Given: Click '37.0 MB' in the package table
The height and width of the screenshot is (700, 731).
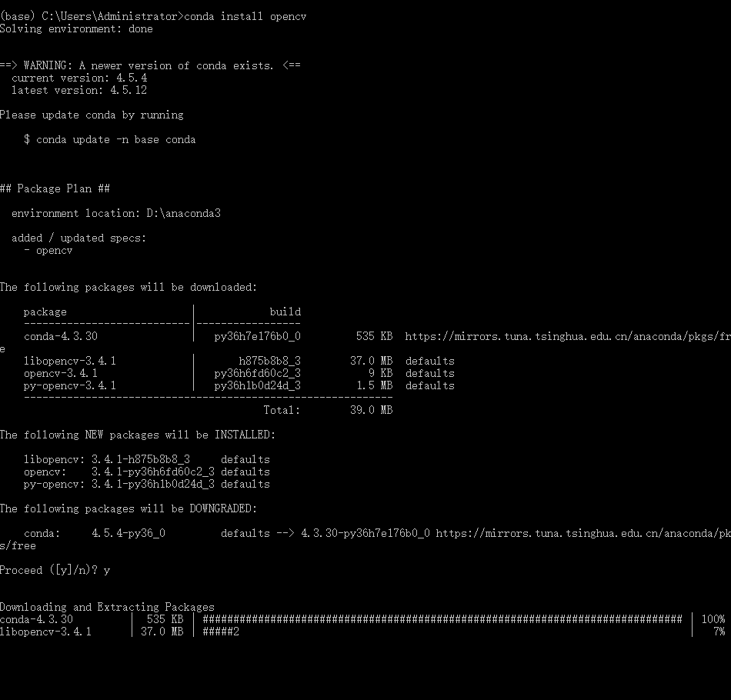Looking at the screenshot, I should (372, 362).
